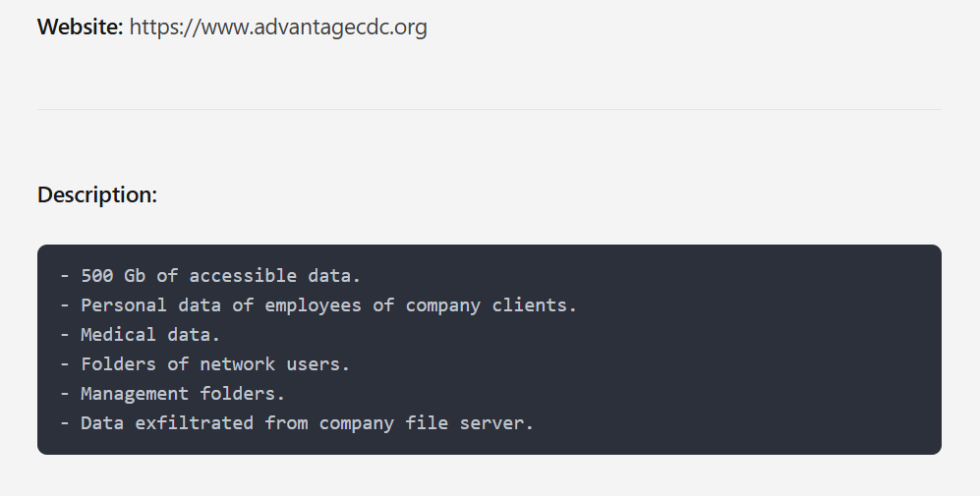
Task: Click the "Website:" bold label
Action: click(81, 28)
